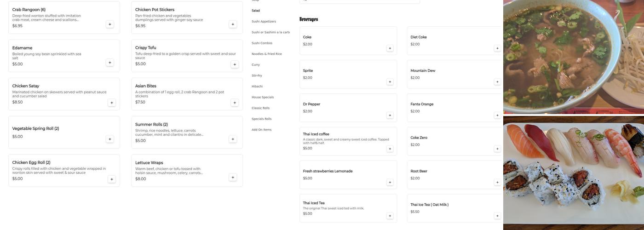Add Fresh strawberries Lemonade via plus icon

click(390, 183)
